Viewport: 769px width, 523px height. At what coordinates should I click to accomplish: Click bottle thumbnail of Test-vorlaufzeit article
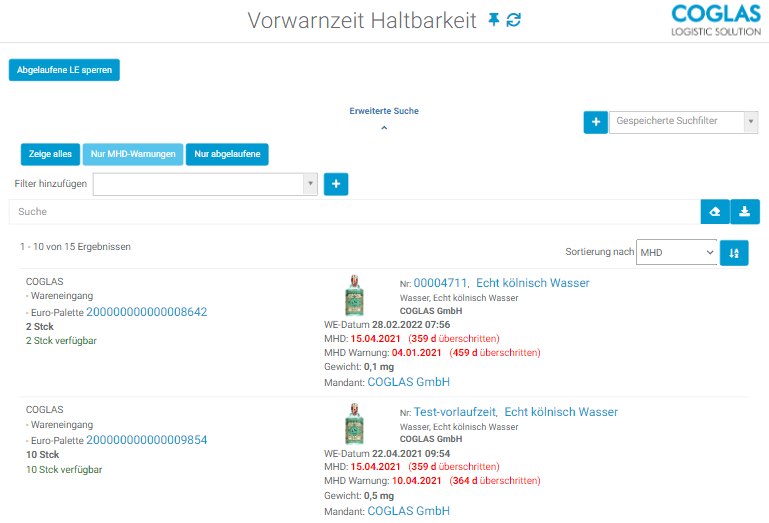point(354,424)
